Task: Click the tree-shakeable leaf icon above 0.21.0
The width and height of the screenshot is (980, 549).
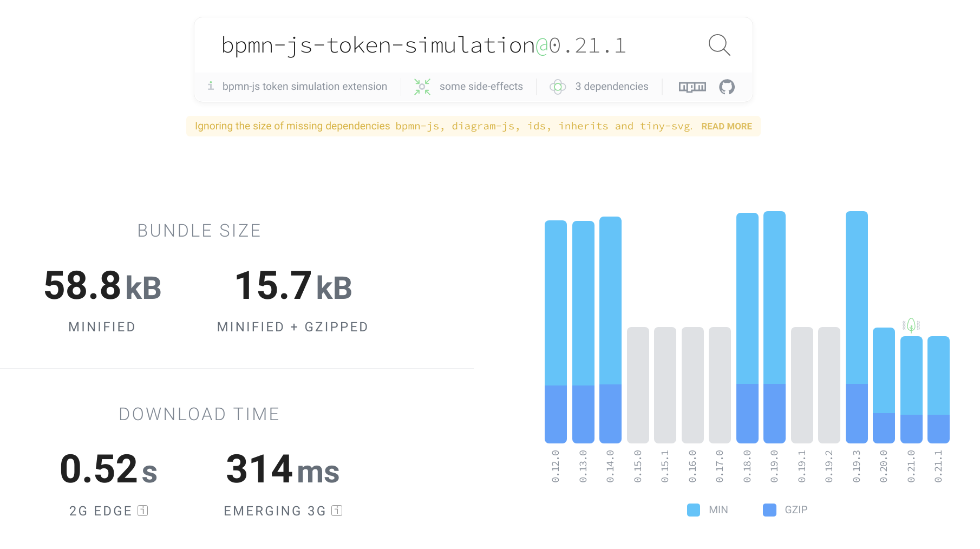Action: pyautogui.click(x=911, y=325)
